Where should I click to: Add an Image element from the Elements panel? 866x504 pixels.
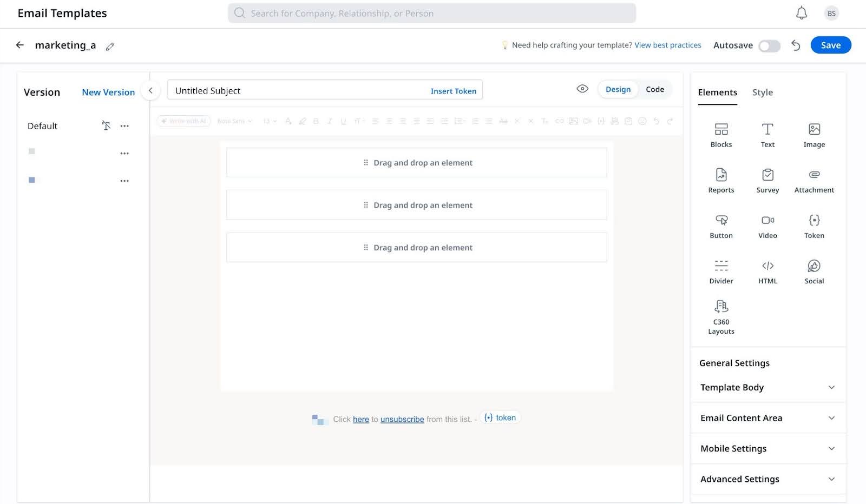[814, 135]
